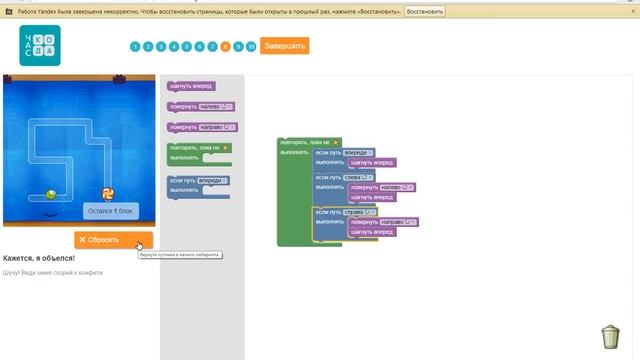Open 'впереди' dropdown on toolbox if-path block
This screenshot has height=360, width=640.
coord(213,180)
